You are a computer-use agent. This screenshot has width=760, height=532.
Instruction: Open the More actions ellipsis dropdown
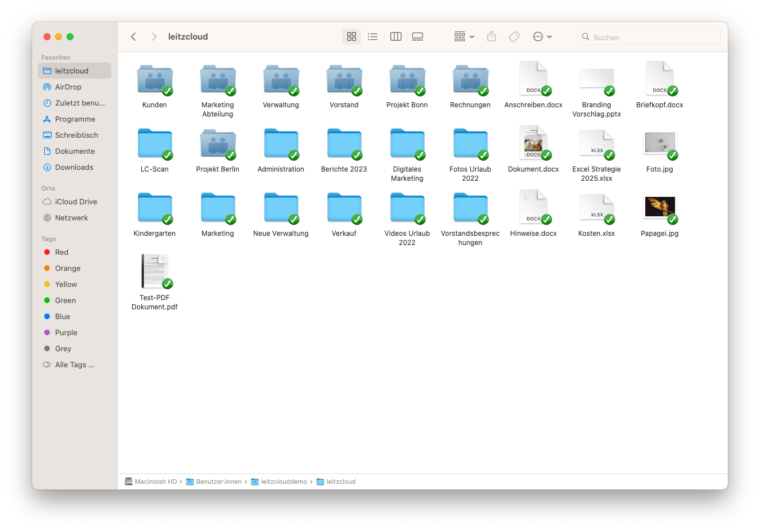click(x=541, y=36)
